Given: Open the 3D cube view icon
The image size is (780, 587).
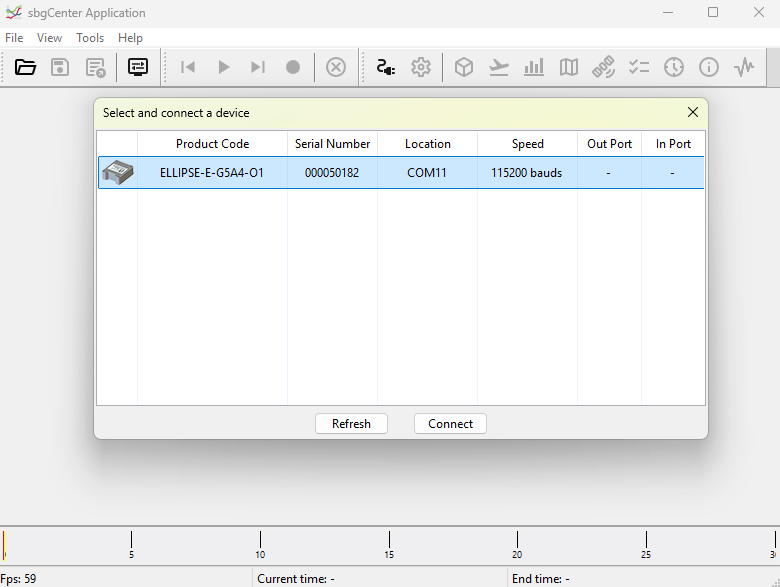Looking at the screenshot, I should (x=464, y=67).
